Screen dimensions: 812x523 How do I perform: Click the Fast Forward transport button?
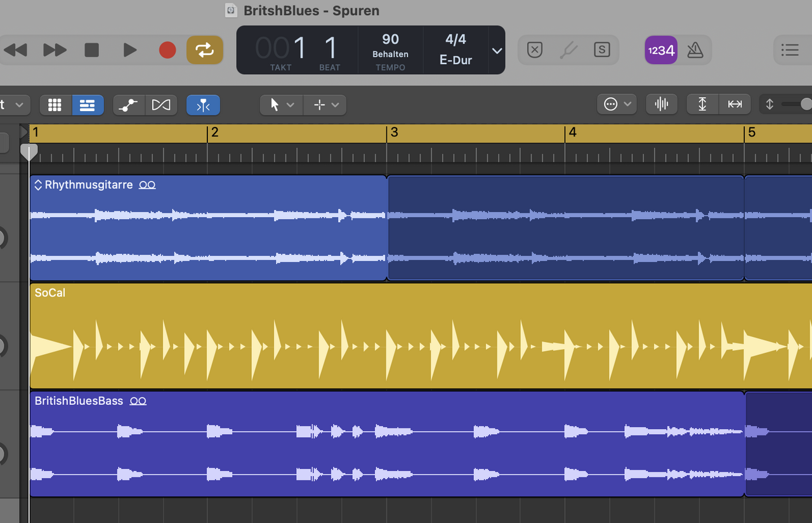55,50
